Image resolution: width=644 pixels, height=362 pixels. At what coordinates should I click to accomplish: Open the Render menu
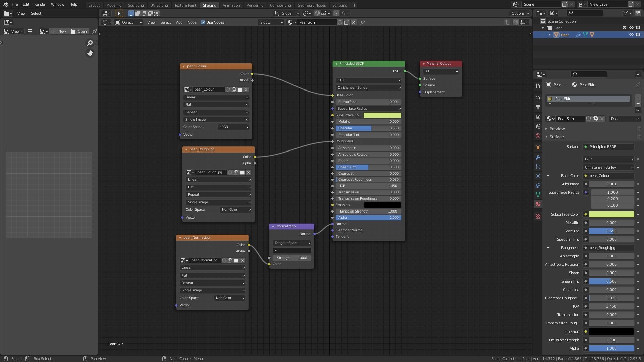pos(40,4)
